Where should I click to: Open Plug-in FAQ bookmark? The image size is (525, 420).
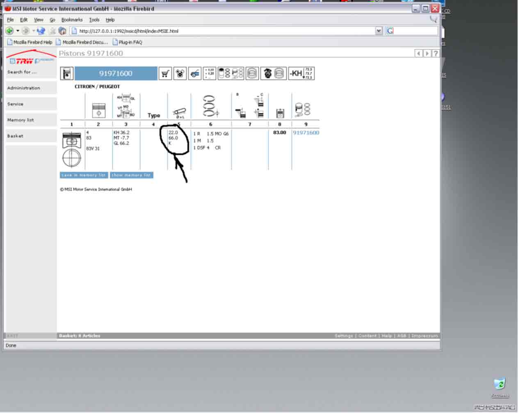pyautogui.click(x=127, y=42)
